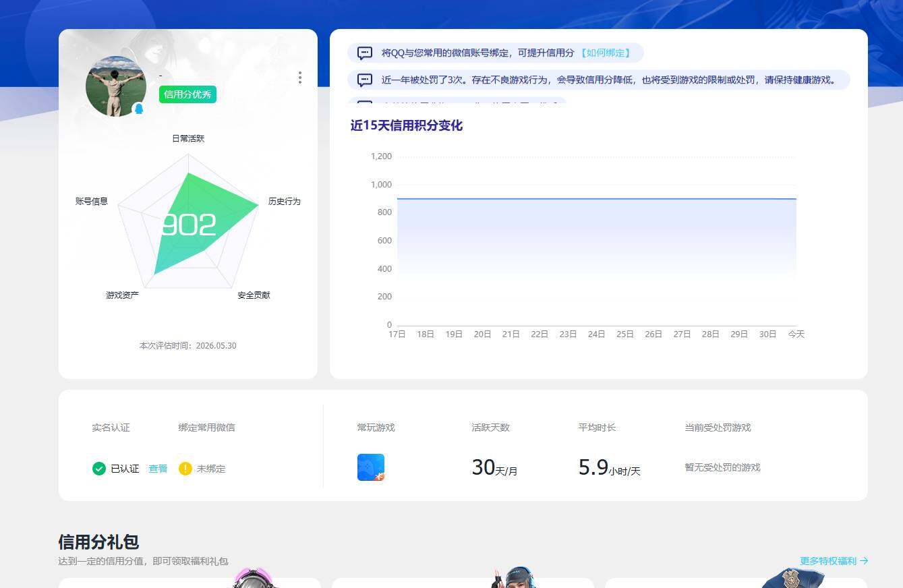Click the 暂无受处罚的游戏 text
The height and width of the screenshot is (588, 903).
(x=723, y=467)
